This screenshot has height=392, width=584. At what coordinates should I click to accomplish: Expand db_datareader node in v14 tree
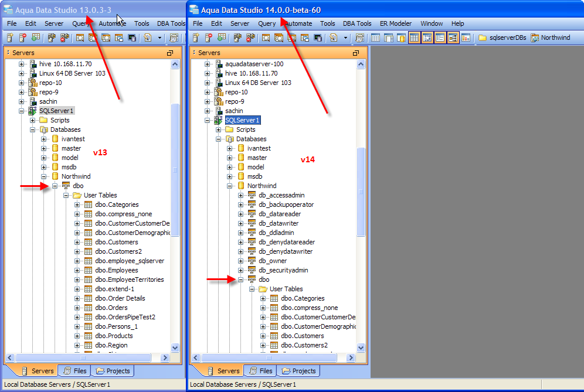tap(240, 214)
